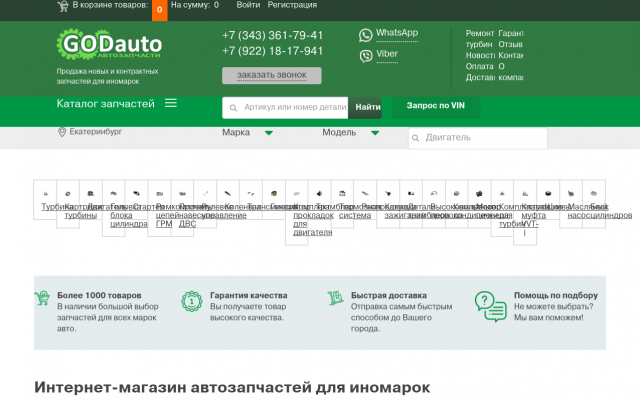Click the Быстрая доставка heading
Screen dimensions: 640x400
click(x=389, y=295)
